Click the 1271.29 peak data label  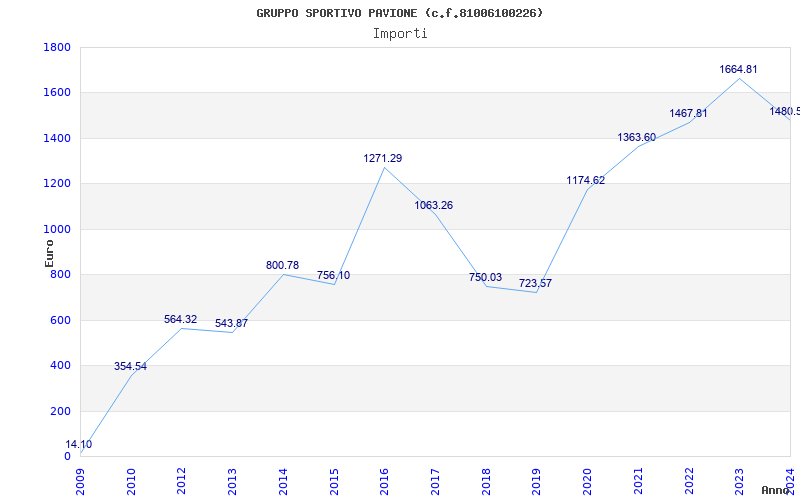(x=383, y=158)
